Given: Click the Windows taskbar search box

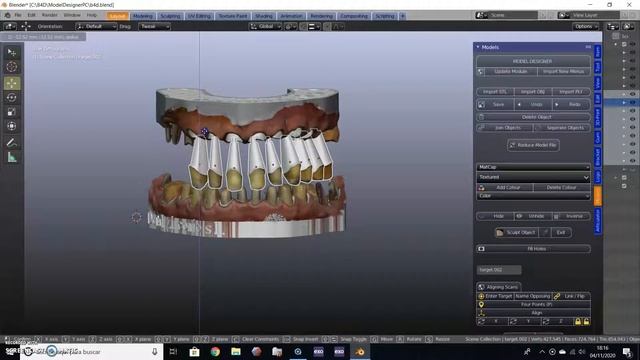Looking at the screenshot, I should click(x=91, y=351).
